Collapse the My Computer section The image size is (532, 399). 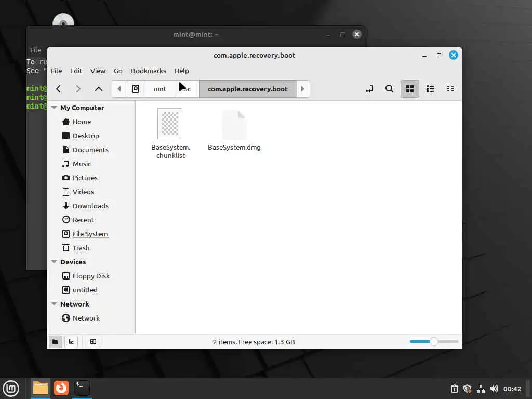click(x=54, y=108)
